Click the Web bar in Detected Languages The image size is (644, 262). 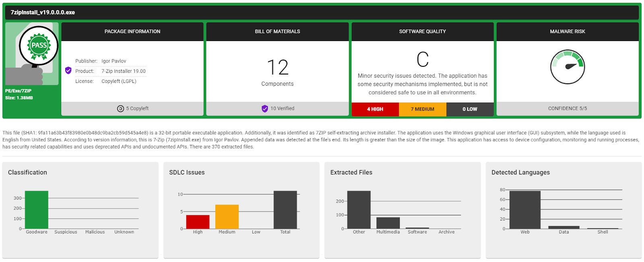tap(525, 210)
